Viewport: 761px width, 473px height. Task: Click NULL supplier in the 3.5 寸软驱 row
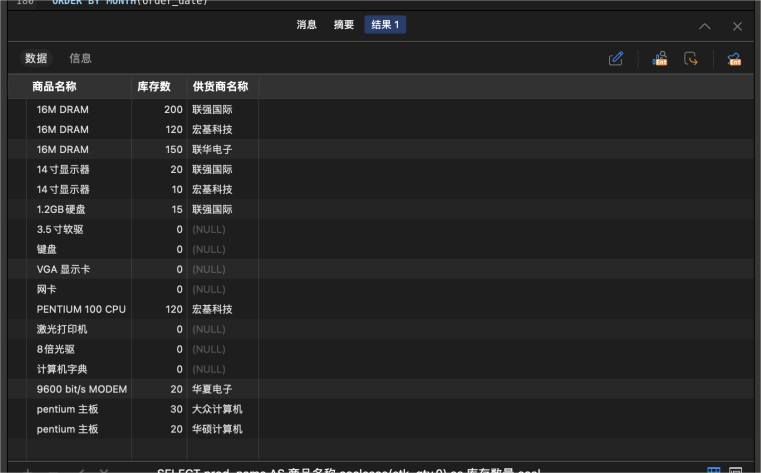[x=209, y=229]
